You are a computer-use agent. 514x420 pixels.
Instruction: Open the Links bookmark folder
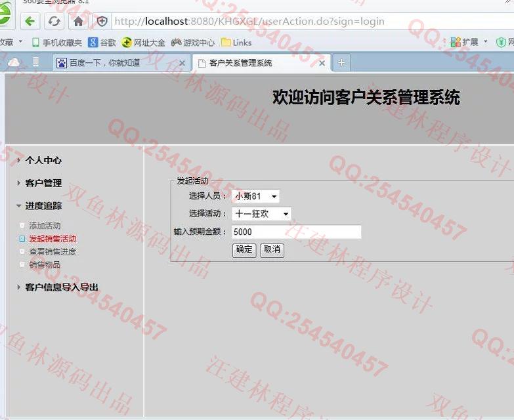(x=236, y=43)
